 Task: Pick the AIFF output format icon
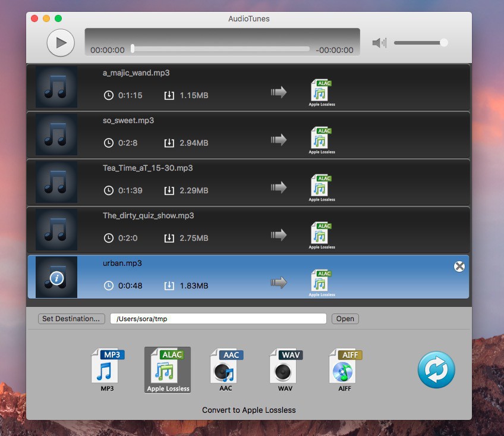point(345,370)
